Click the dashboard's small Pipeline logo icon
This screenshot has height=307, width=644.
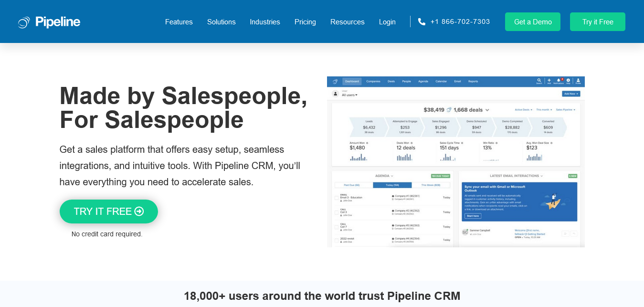(335, 81)
